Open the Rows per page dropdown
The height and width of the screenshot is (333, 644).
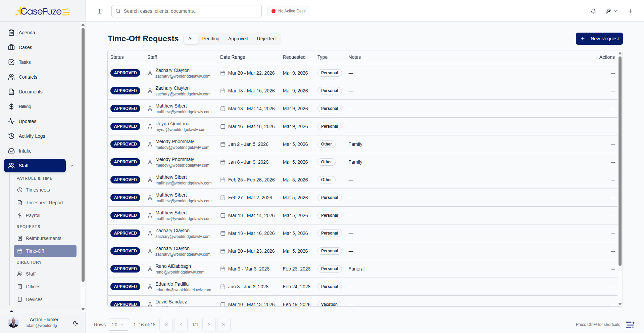(118, 325)
